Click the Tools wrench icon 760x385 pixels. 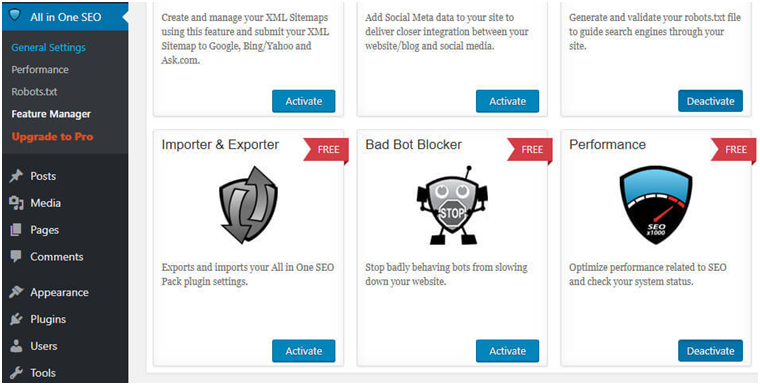click(16, 372)
